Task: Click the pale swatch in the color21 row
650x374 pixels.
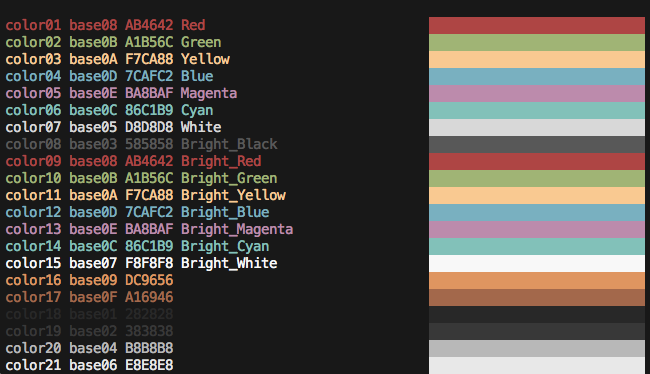Action: [537, 365]
